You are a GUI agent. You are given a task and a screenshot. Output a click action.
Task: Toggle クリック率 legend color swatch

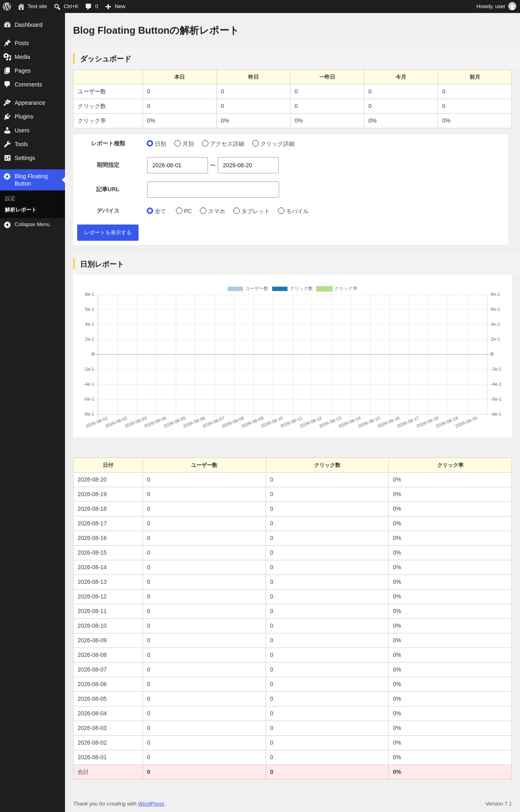[324, 289]
